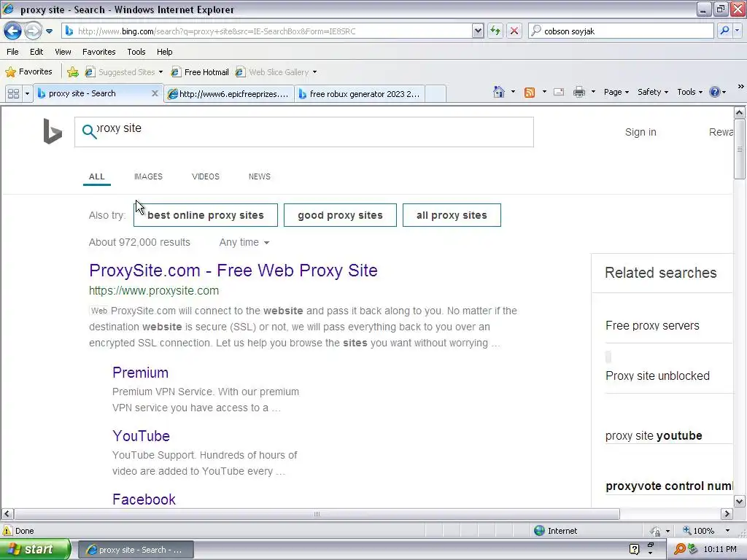
Task: Click the search magnifier button in toolbar
Action: point(724,31)
